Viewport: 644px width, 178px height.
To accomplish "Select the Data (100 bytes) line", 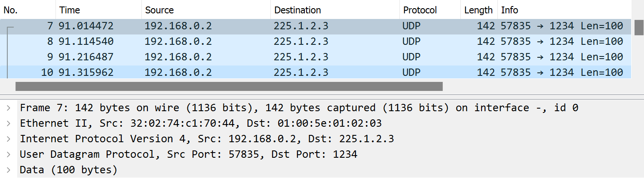I will (x=69, y=170).
